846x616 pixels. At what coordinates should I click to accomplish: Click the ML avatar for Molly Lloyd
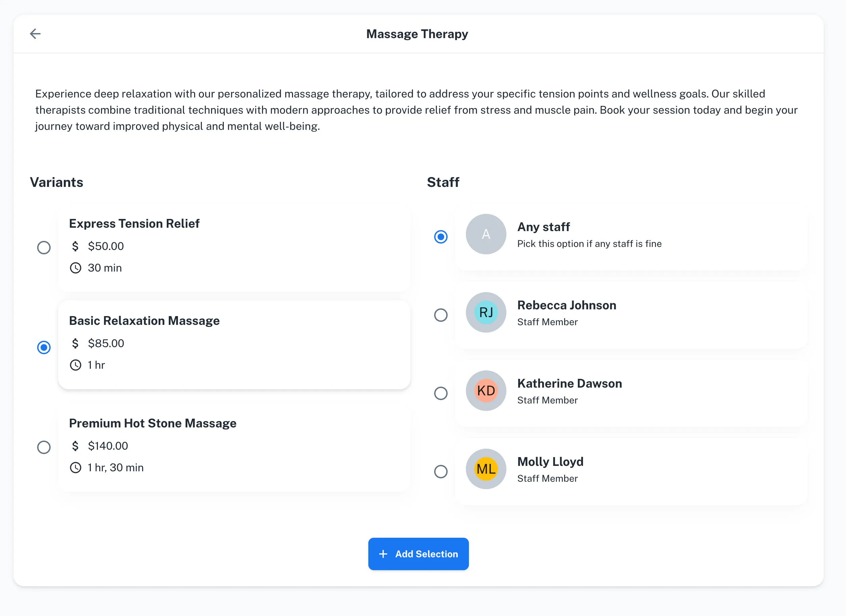click(x=485, y=469)
